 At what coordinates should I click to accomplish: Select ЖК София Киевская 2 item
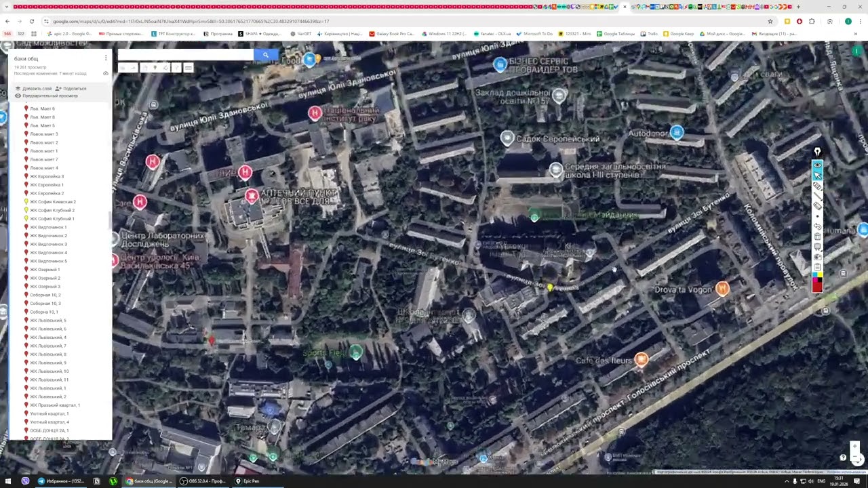point(53,202)
